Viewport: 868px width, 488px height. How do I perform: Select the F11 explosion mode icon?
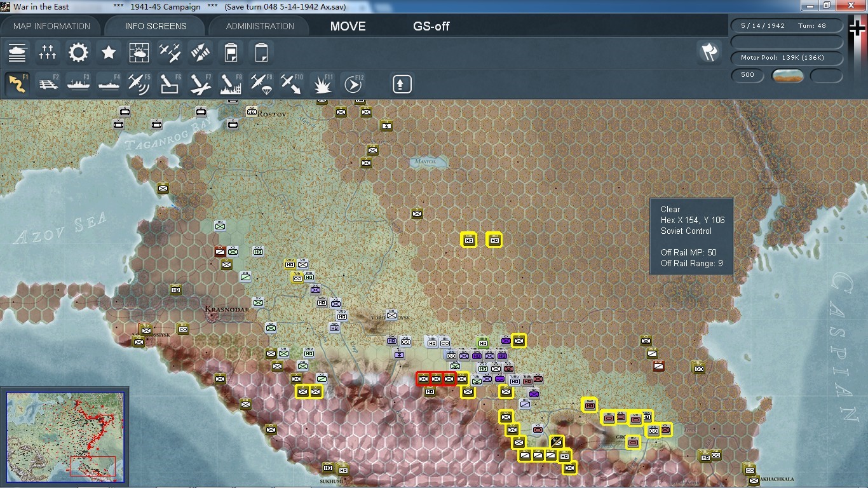[322, 83]
